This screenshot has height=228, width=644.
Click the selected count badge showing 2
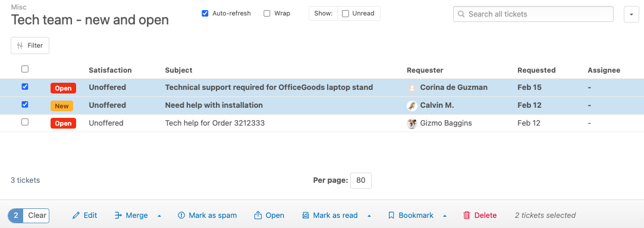click(16, 215)
